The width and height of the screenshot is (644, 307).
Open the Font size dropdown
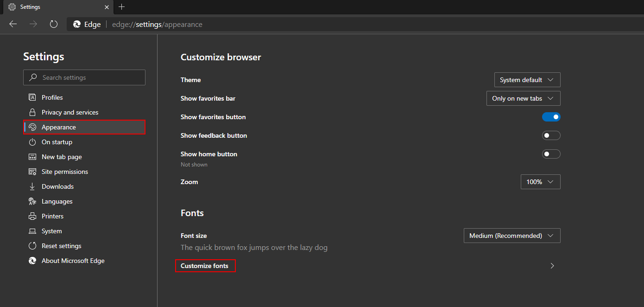coord(512,236)
